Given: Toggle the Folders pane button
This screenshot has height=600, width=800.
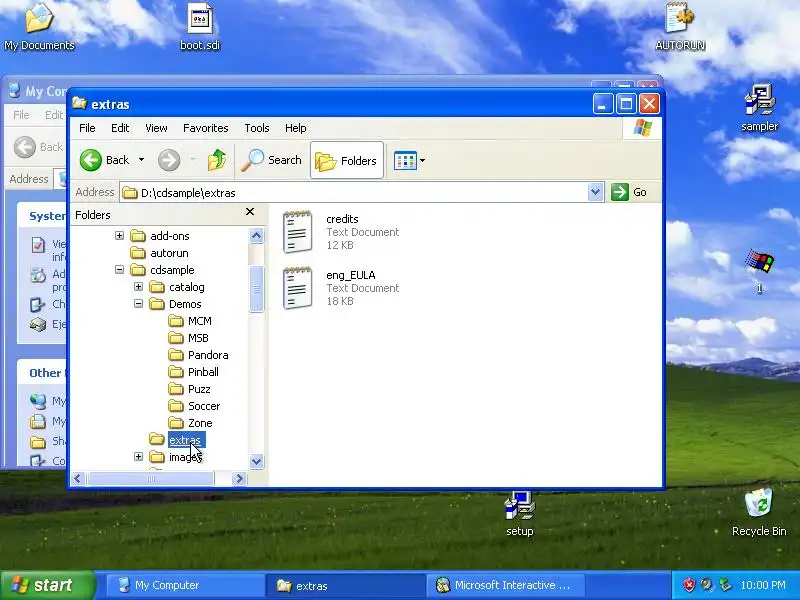Looking at the screenshot, I should coord(347,160).
